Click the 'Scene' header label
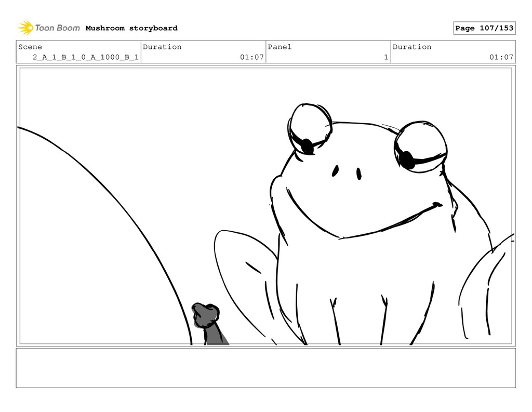This screenshot has width=532, height=412. point(30,47)
